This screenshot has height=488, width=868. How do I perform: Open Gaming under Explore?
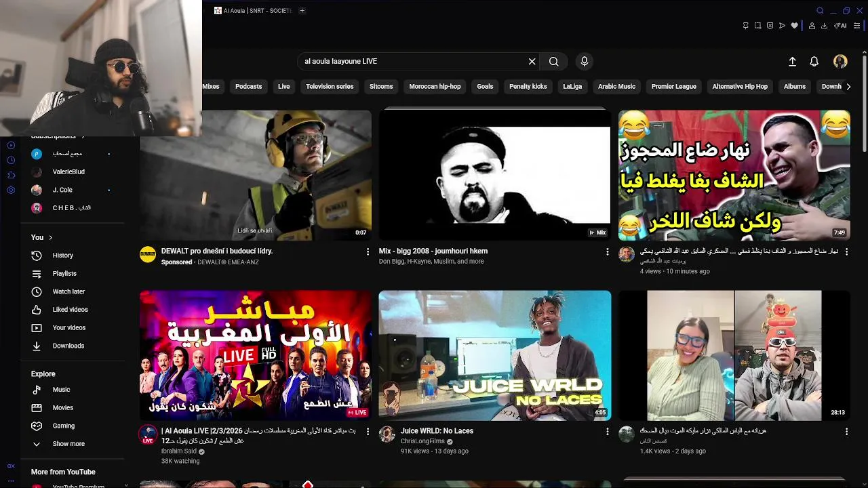point(63,426)
